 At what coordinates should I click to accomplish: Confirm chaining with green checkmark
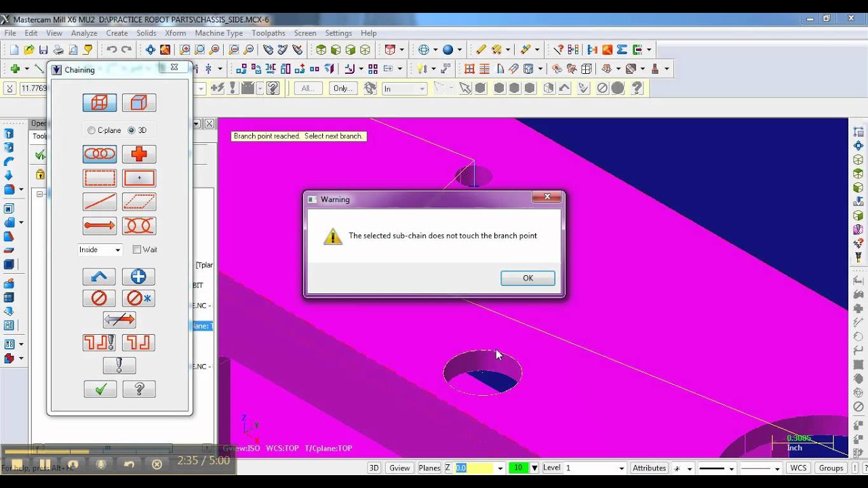100,389
